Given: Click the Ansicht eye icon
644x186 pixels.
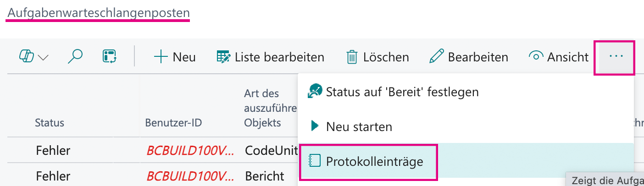Looking at the screenshot, I should click(x=536, y=57).
